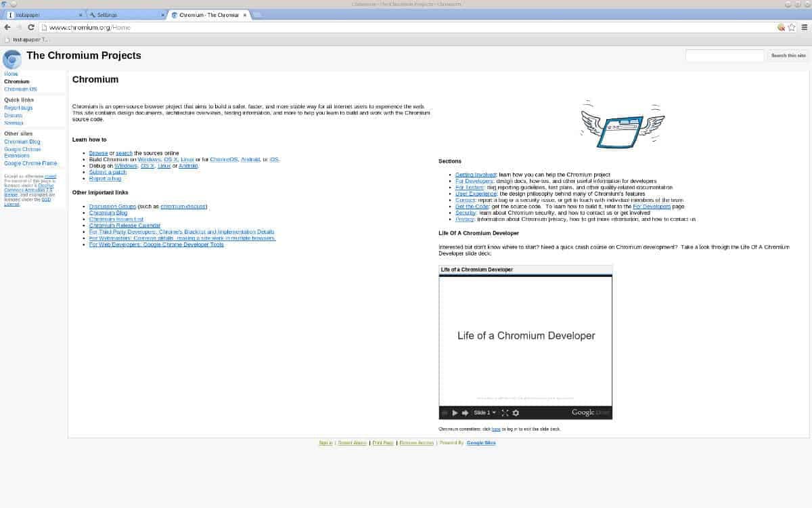Click the blocked-content icon in address bar
The height and width of the screenshot is (508, 812).
click(781, 28)
